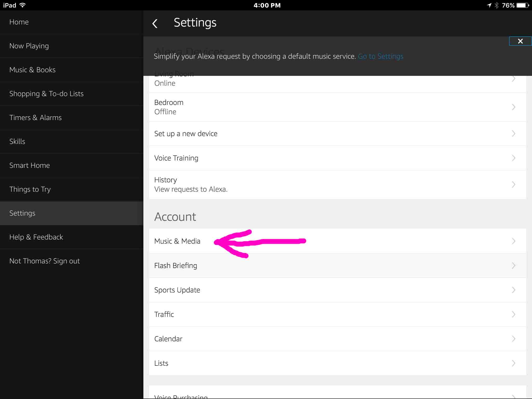Tap the location services arrow icon
Viewport: 532px width, 399px height.
coord(489,5)
